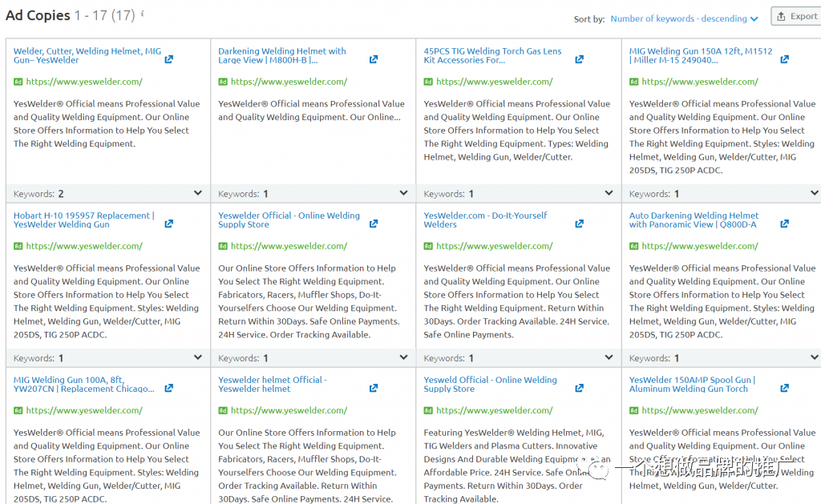821x504 pixels.
Task: Open 'Welder, Cutter, Welding Helmet, MIG Gun' ad title
Action: pyautogui.click(x=87, y=55)
